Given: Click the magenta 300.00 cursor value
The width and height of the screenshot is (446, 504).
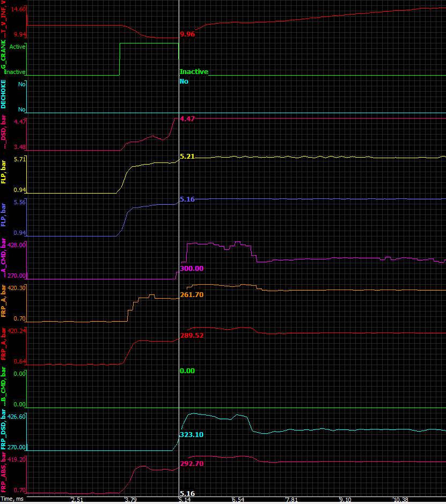Looking at the screenshot, I should (192, 269).
